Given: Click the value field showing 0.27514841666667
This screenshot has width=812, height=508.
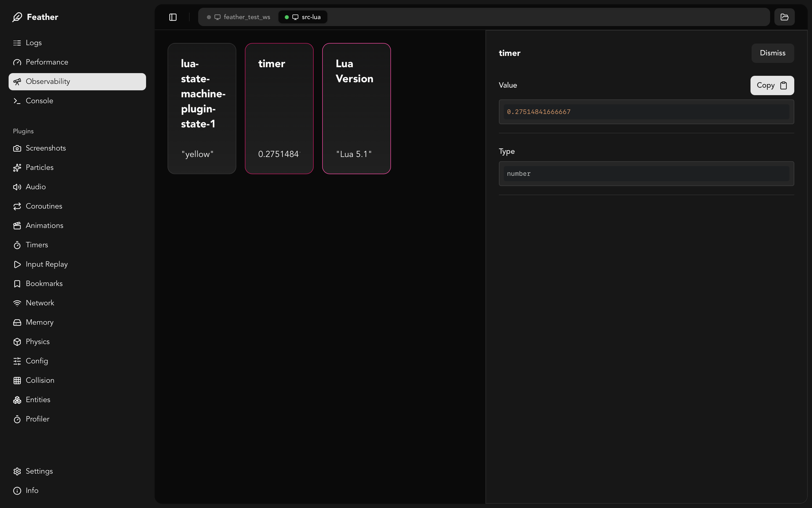Looking at the screenshot, I should 646,112.
